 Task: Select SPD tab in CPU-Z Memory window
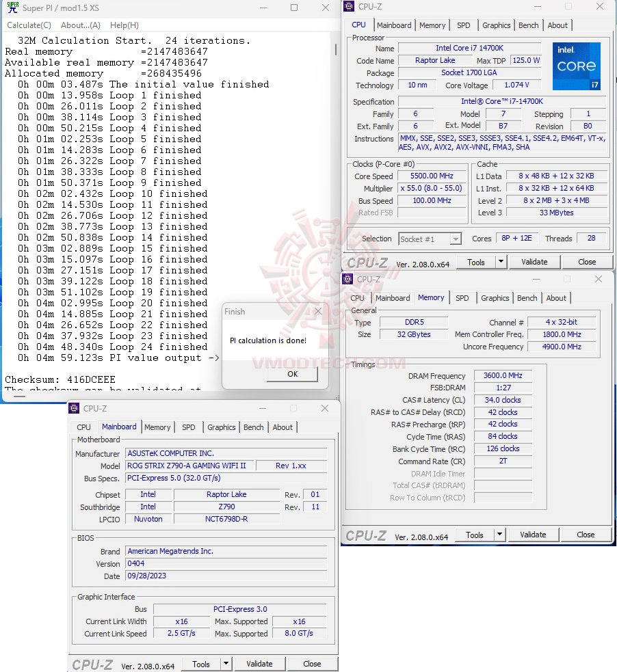tap(462, 298)
